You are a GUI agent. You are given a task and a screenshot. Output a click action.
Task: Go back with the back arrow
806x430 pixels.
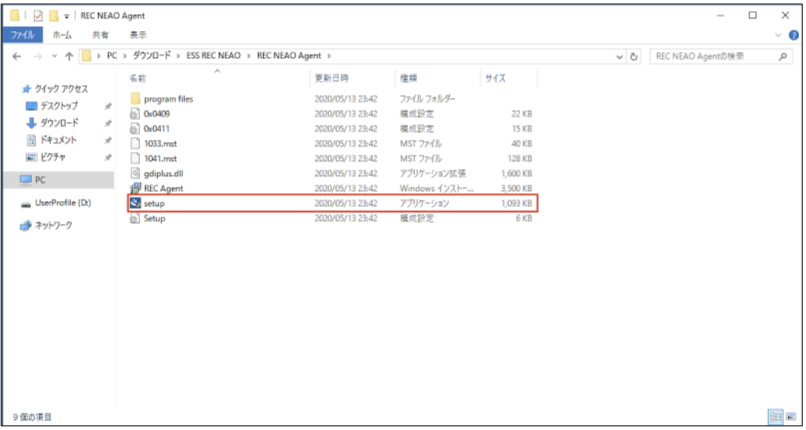17,57
